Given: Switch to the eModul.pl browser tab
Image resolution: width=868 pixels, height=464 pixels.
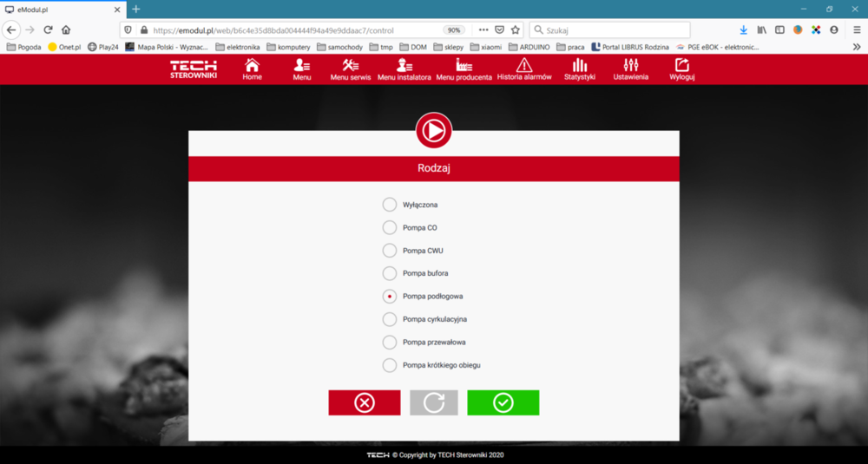Looking at the screenshot, I should 61,10.
